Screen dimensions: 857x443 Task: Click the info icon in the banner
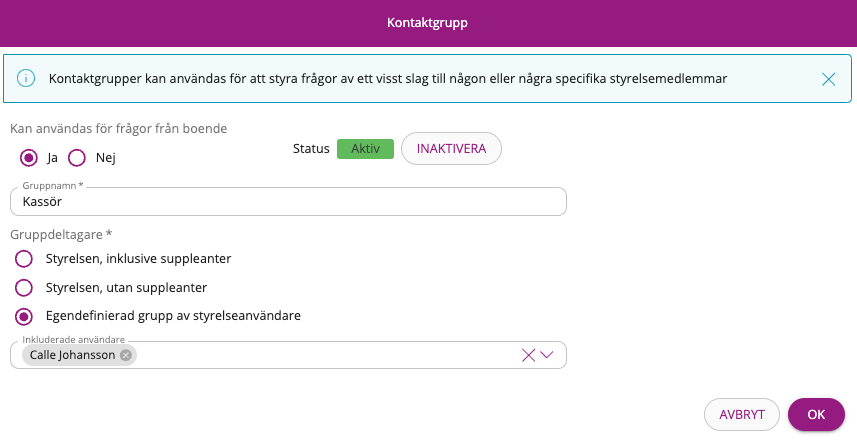pos(26,79)
